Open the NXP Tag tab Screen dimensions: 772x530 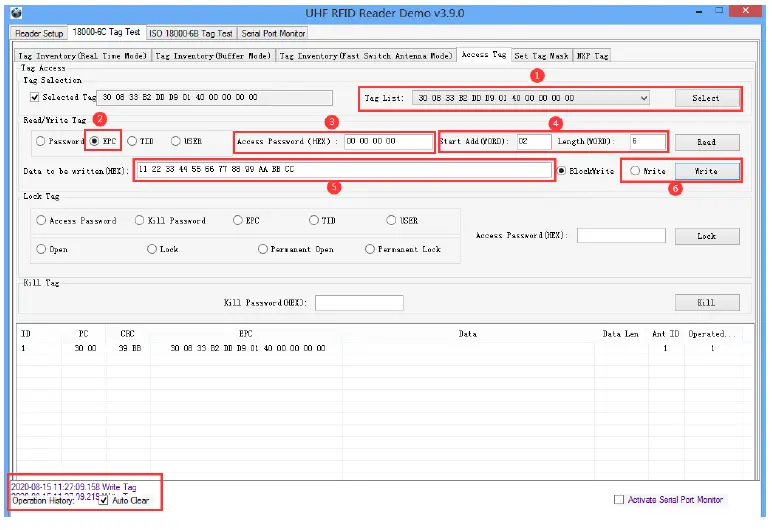[593, 56]
